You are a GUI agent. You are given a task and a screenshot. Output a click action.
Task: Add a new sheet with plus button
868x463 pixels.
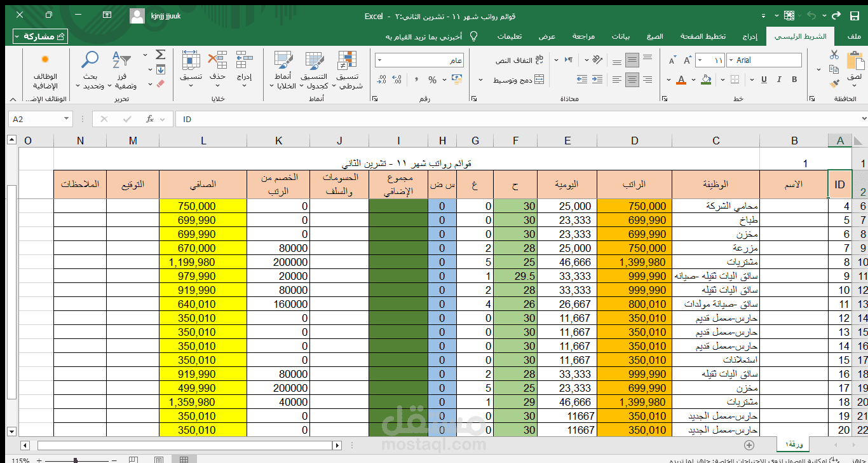(749, 445)
